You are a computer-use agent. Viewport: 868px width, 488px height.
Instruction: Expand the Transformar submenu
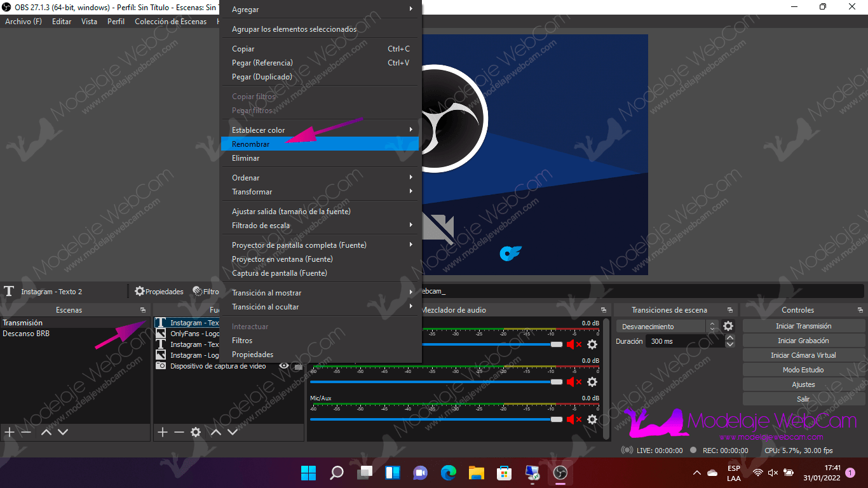(320, 192)
